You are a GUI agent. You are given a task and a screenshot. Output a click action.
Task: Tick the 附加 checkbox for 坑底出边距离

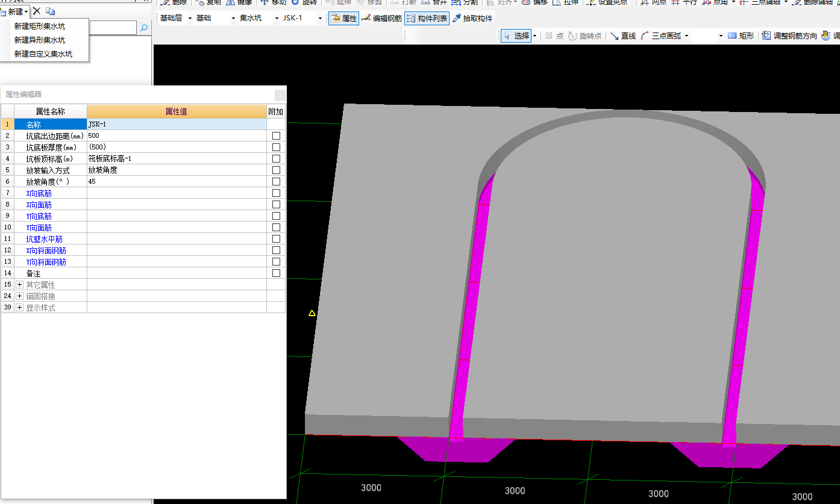(x=276, y=136)
